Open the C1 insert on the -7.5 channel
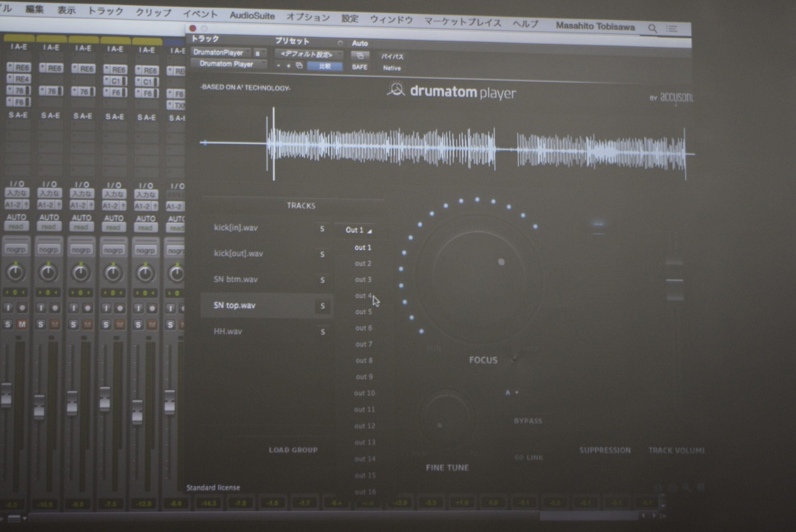796x532 pixels. click(115, 81)
